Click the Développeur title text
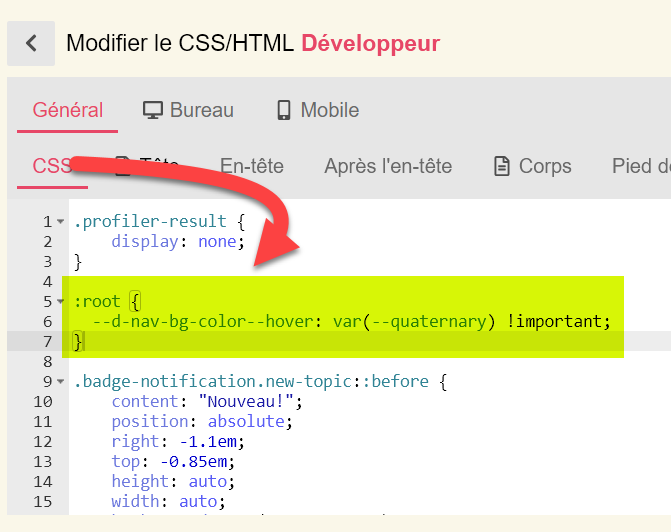This screenshot has height=532, width=671. coord(371,43)
